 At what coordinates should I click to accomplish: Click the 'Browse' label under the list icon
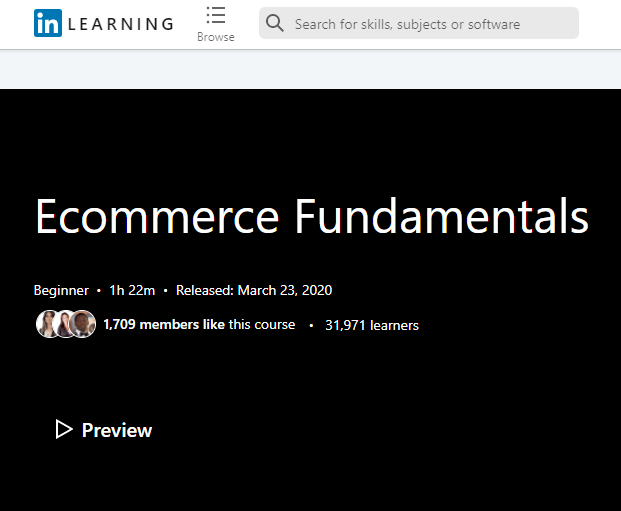(x=216, y=37)
